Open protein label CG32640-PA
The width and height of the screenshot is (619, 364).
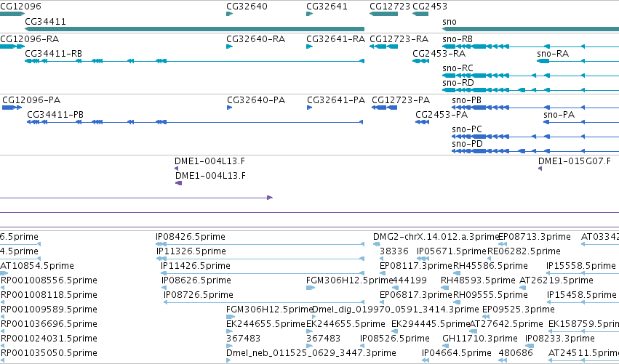click(256, 100)
